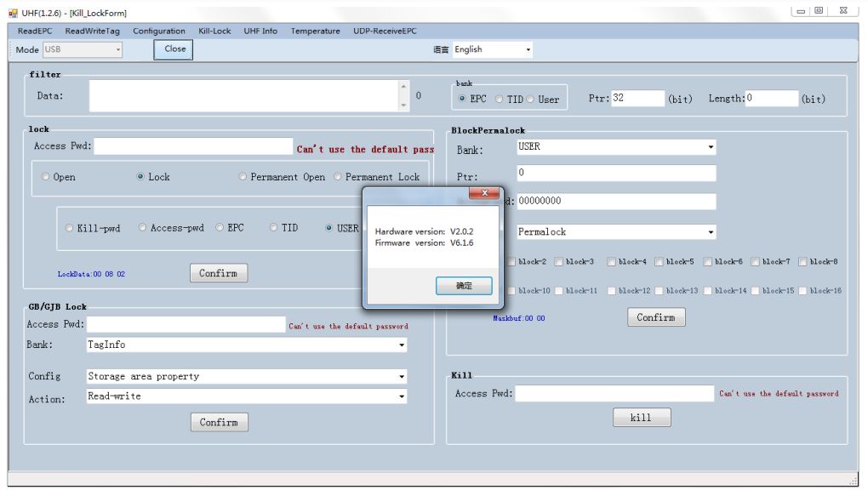
Task: Click the Close button next to Mode
Action: (174, 49)
